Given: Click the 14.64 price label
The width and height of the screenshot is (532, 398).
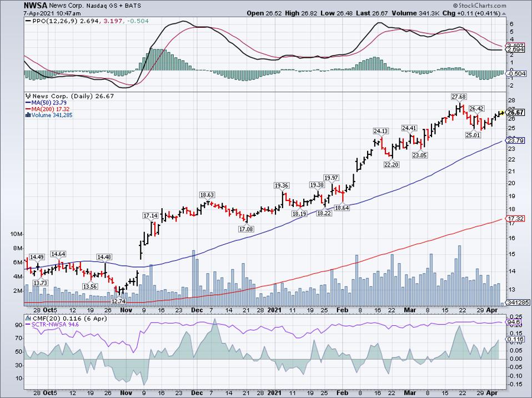Looking at the screenshot, I should [58, 254].
